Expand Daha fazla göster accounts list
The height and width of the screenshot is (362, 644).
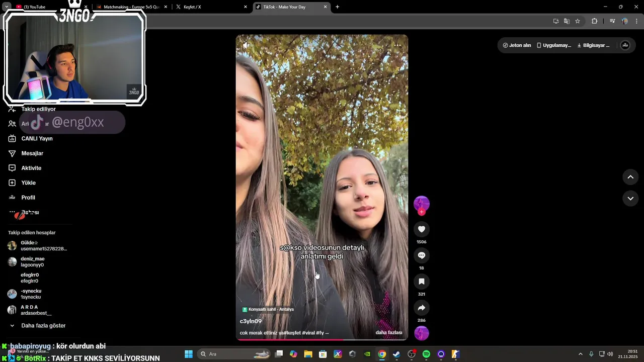click(38, 325)
